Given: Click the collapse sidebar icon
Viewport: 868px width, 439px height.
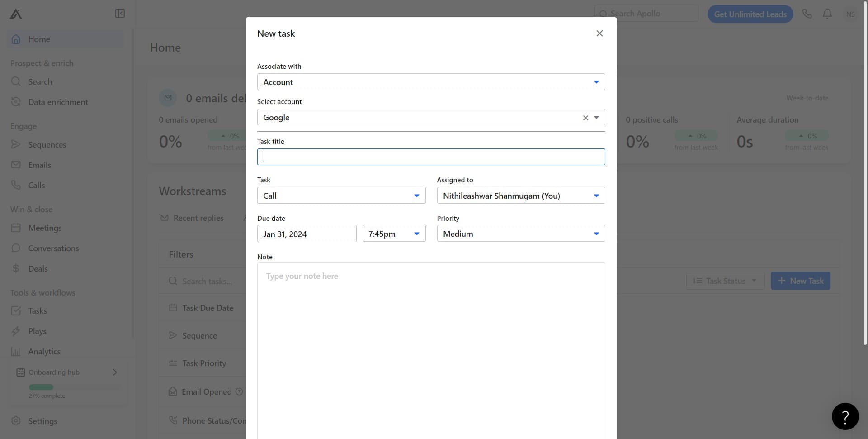Looking at the screenshot, I should click(120, 14).
